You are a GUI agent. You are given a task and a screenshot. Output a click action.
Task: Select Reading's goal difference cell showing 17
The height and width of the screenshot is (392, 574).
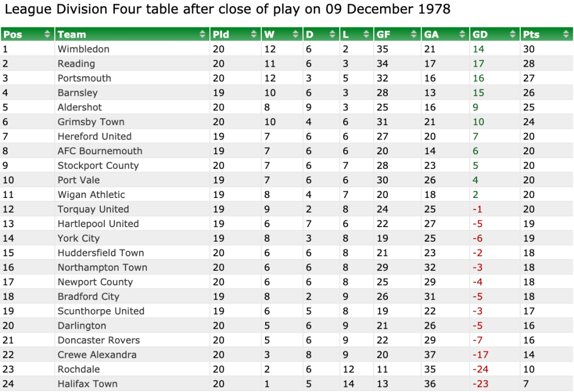pos(478,64)
